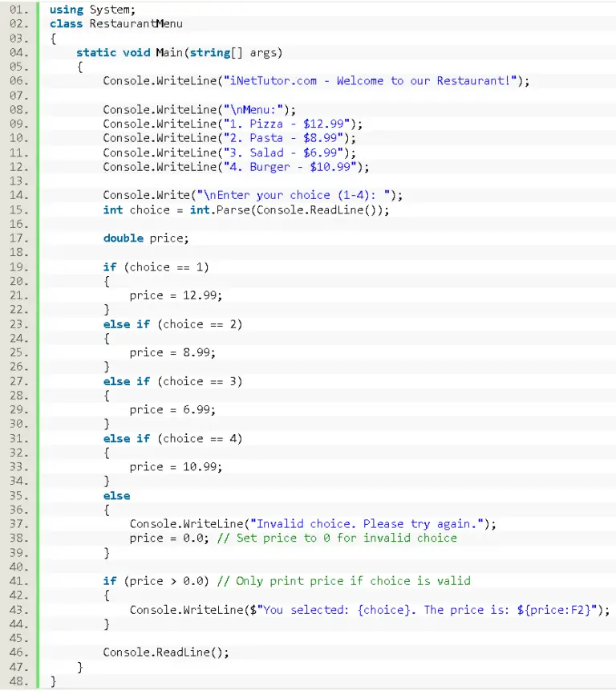Click the "Only print price" comment on line 41
Screen dimensions: 616x691
point(343,581)
